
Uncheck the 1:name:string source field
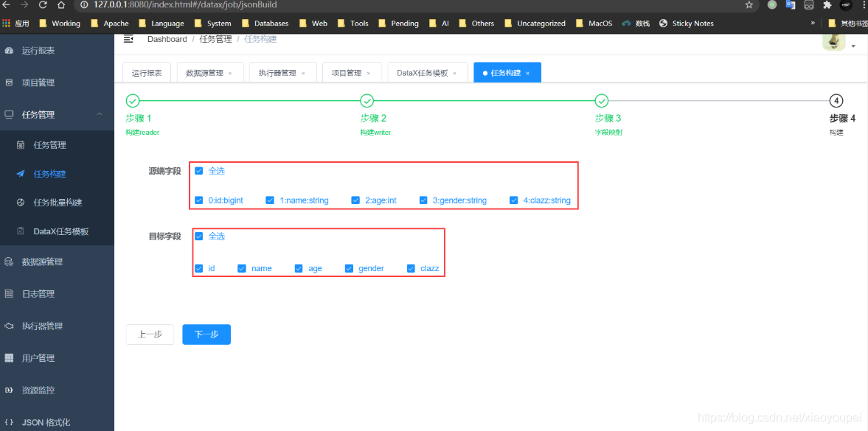pyautogui.click(x=270, y=200)
